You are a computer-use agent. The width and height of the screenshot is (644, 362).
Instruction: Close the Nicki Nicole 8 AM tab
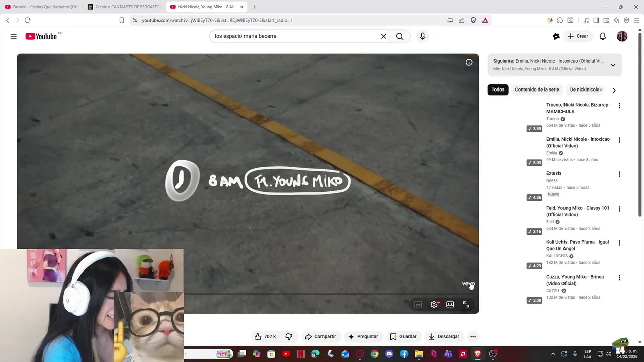pyautogui.click(x=242, y=7)
